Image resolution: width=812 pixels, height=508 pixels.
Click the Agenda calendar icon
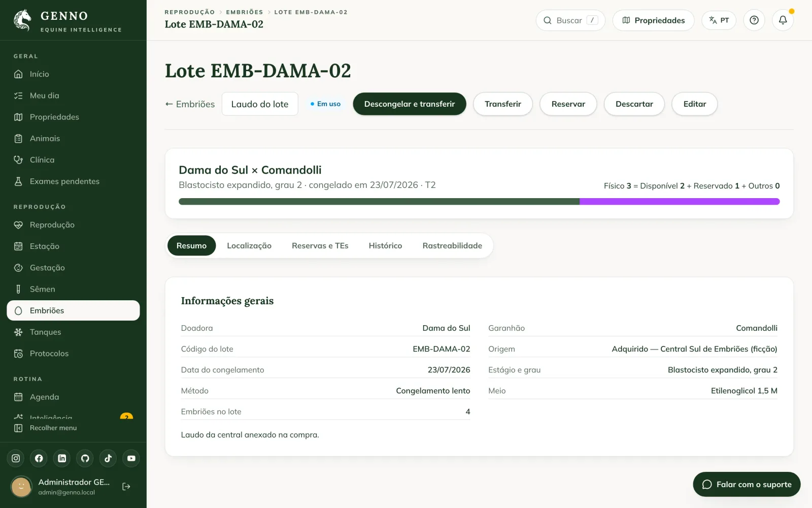pyautogui.click(x=18, y=397)
